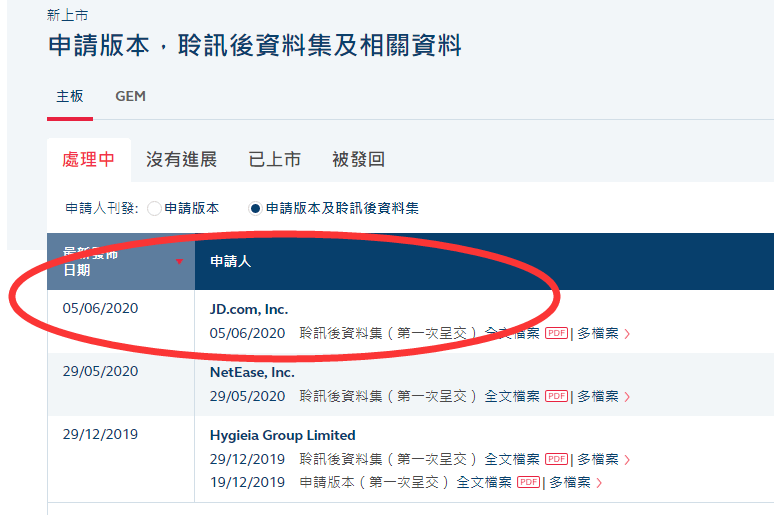Click applicant name Hygieia Group Limited

[x=282, y=436]
